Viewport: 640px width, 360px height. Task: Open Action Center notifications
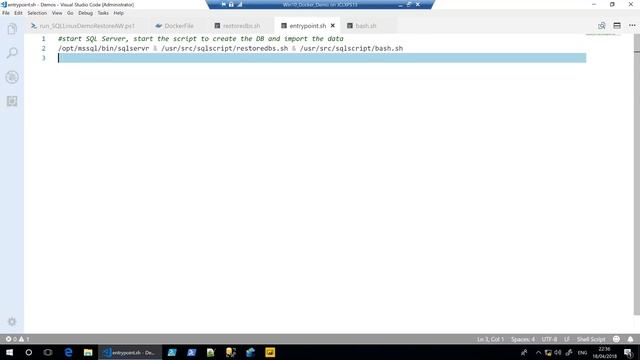[629, 353]
